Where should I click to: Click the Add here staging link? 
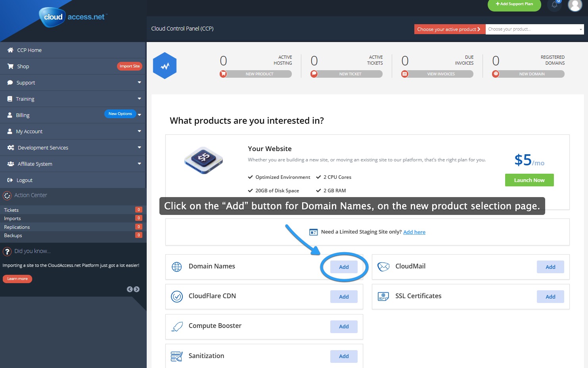[x=414, y=232]
